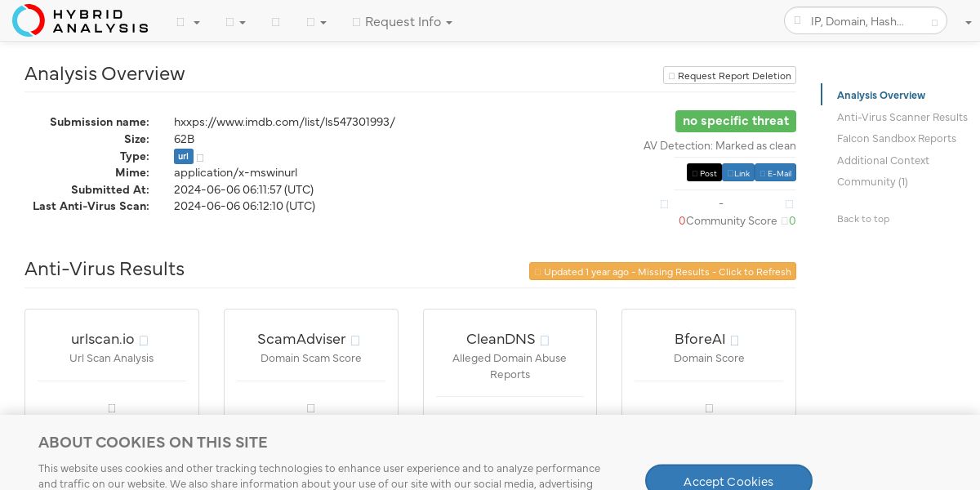Image resolution: width=980 pixels, height=490 pixels.
Task: Open external link icon beside ScamAdviser
Action: click(355, 341)
